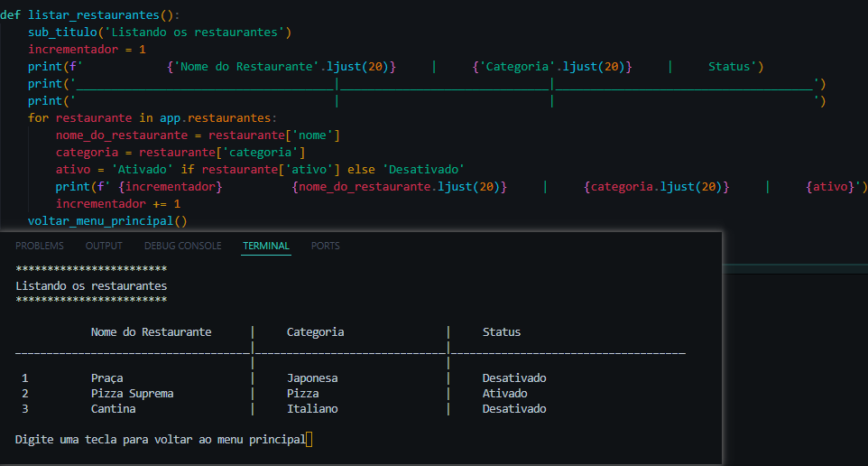Click the terminal cursor after 'principal'
868x466 pixels.
point(309,440)
